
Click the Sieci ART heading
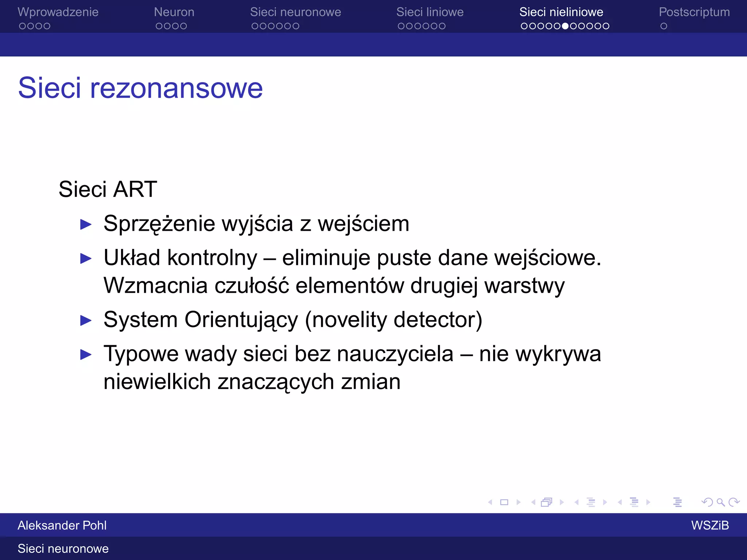tap(108, 189)
